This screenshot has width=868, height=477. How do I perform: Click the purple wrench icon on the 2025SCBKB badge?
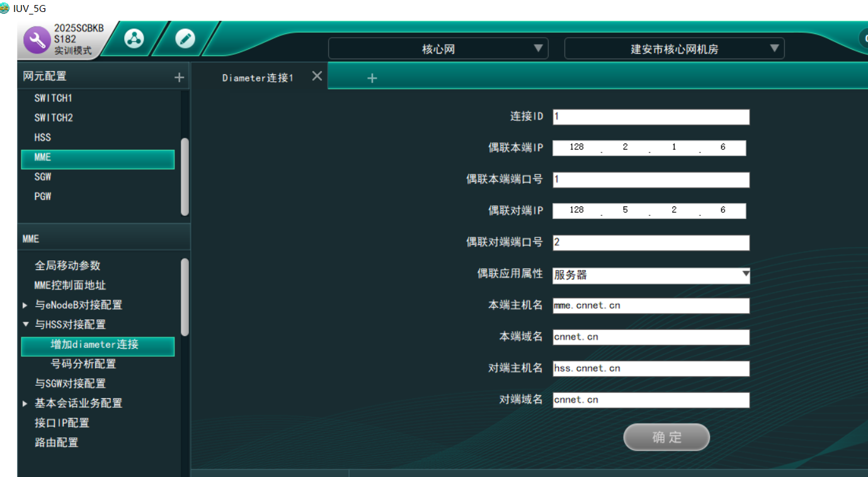coord(37,39)
